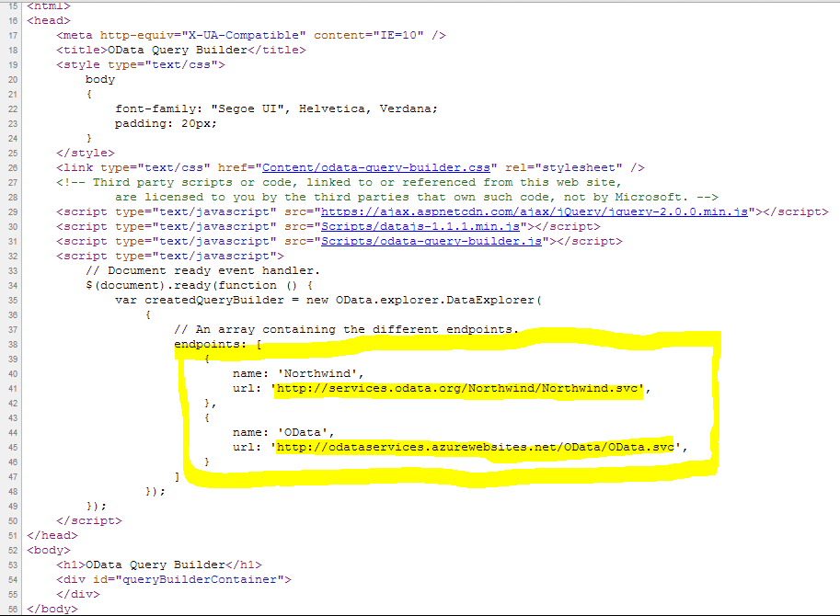Open the Scripts/odata-query-builder.js link
840x616 pixels.
pos(432,242)
